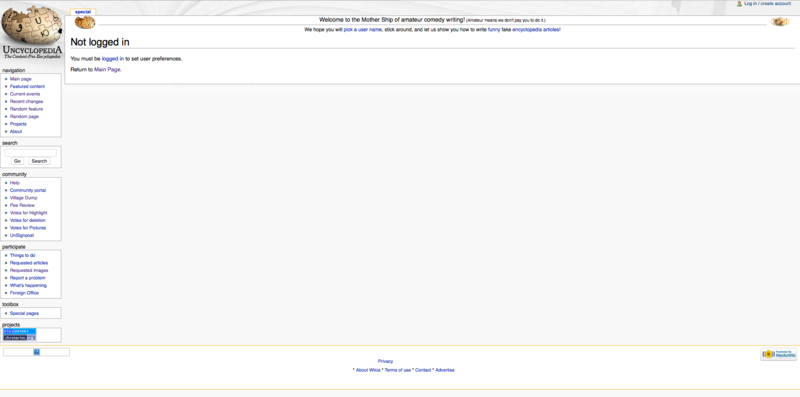
Task: Open the Stillwaters project banner
Action: [20, 331]
